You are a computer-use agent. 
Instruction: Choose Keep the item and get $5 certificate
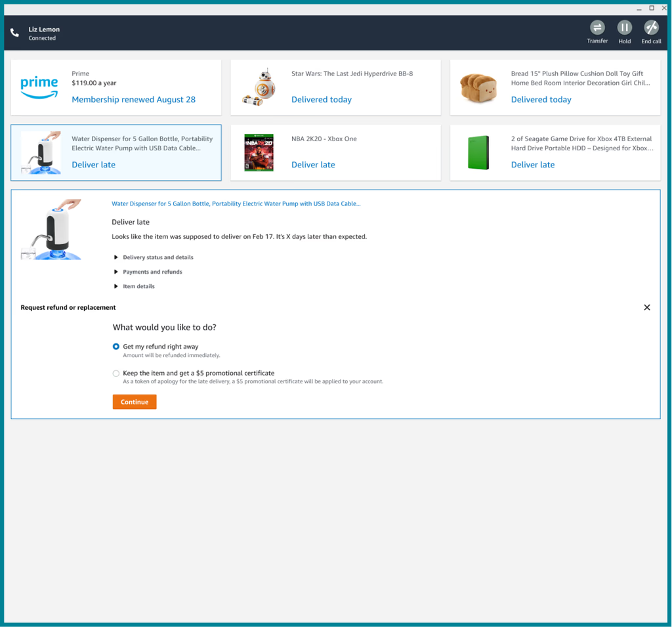[116, 374]
